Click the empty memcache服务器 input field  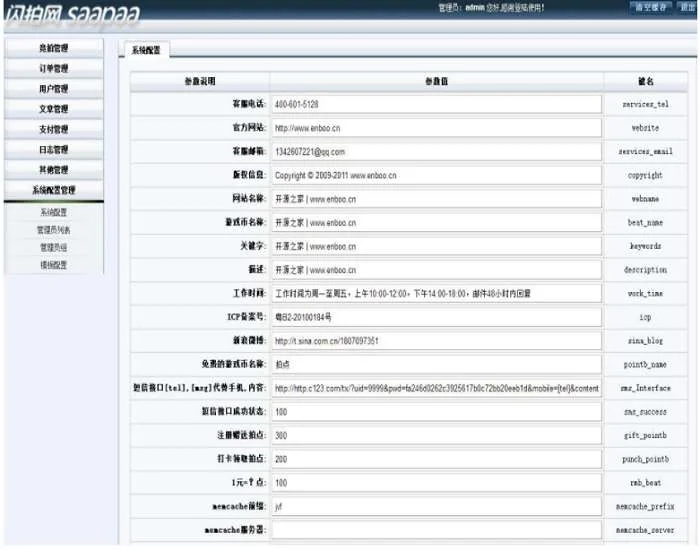point(436,530)
